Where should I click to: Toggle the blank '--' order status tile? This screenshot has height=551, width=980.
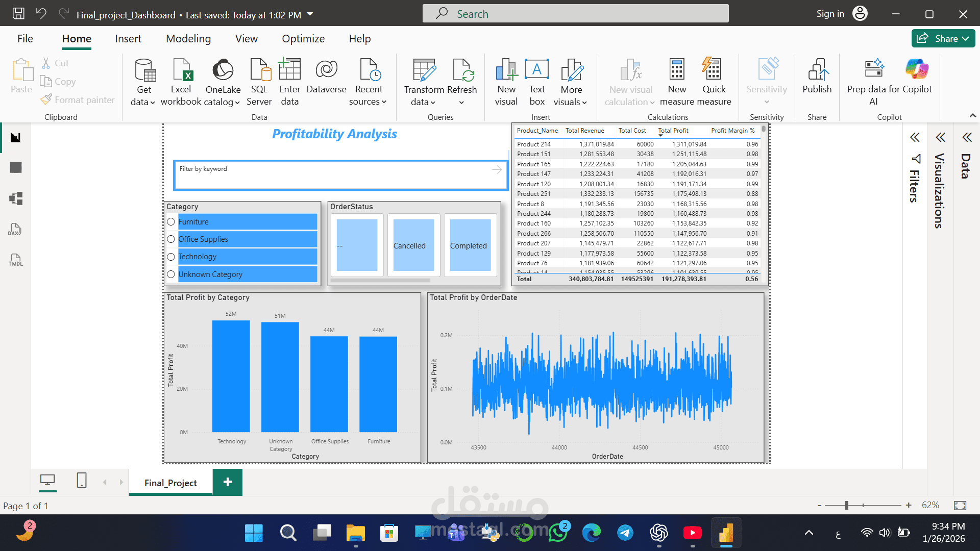(357, 245)
